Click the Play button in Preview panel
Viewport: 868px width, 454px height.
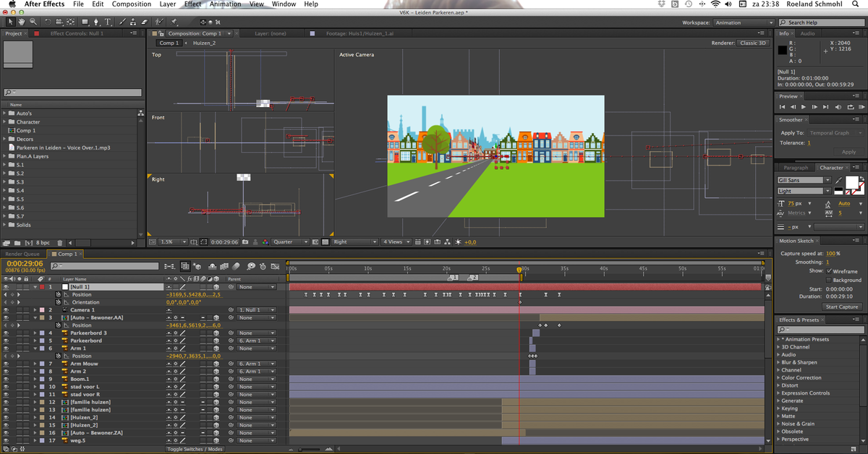point(804,107)
